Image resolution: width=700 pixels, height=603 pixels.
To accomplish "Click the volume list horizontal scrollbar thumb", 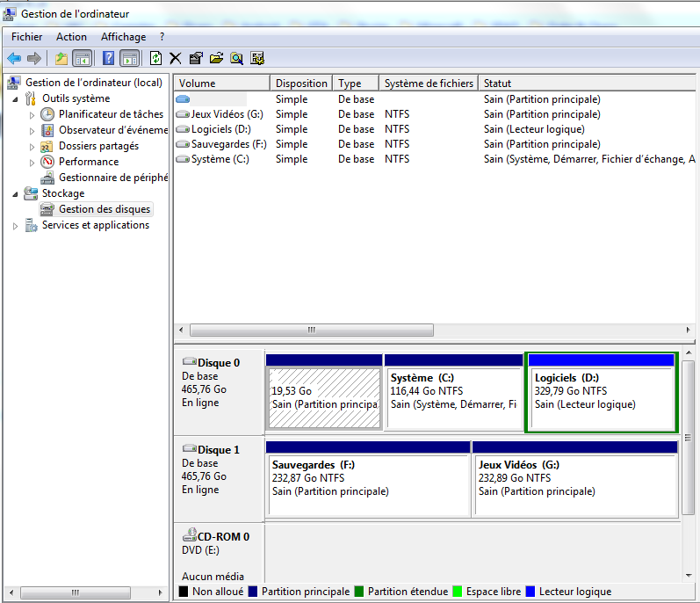I will point(310,331).
